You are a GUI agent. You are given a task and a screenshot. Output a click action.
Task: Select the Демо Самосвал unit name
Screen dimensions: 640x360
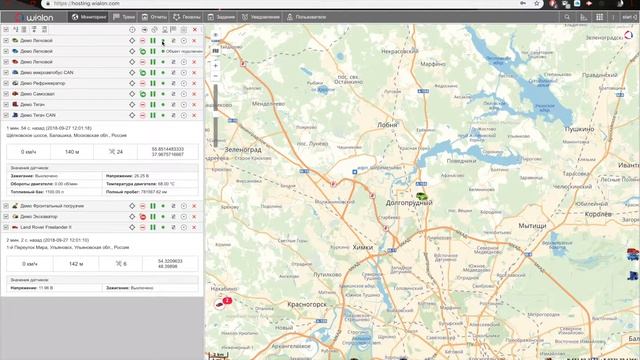(37, 94)
